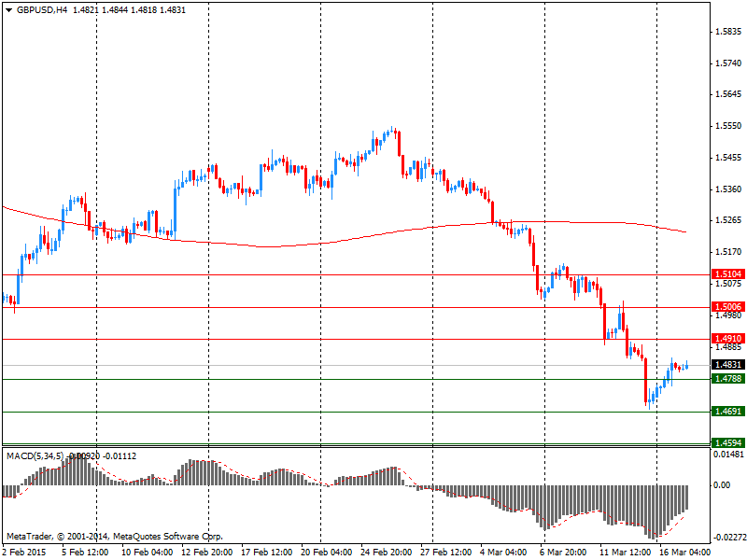Select the 1.4910 red resistance level label
Viewport: 747px width, 560px height.
coord(728,339)
